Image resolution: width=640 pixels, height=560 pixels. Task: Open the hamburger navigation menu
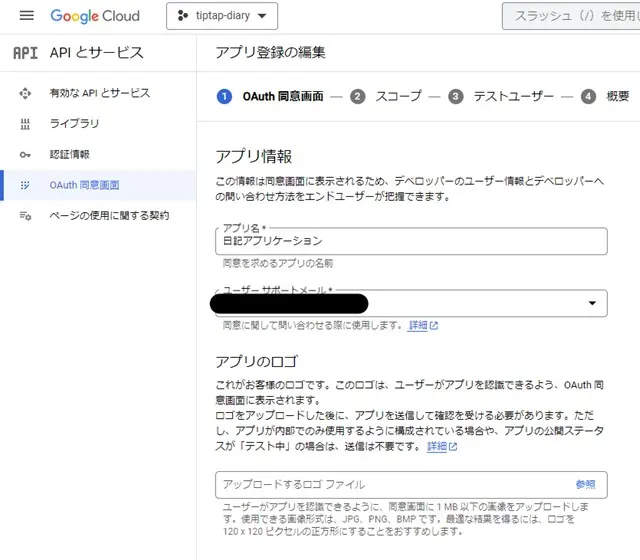pyautogui.click(x=27, y=16)
